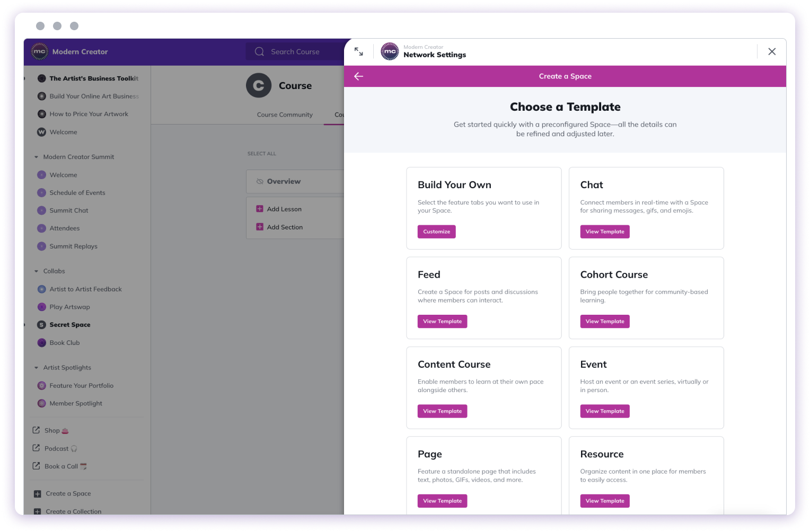Expand the Network Settings panel to fullscreen
The width and height of the screenshot is (810, 532).
tap(359, 51)
